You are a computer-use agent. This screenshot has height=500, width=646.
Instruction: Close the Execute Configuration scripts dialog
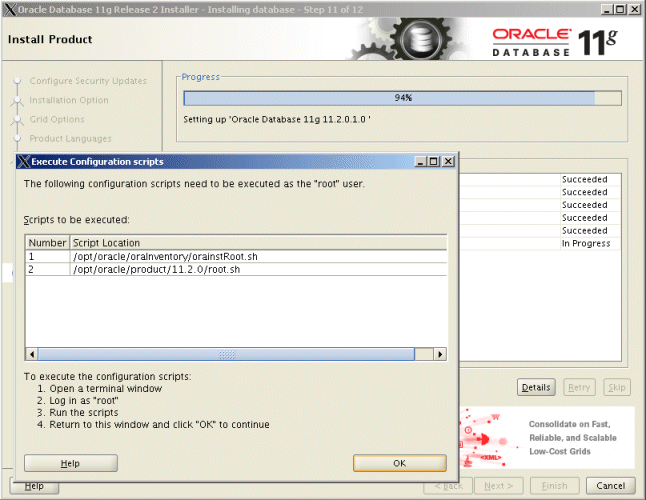tap(448, 161)
